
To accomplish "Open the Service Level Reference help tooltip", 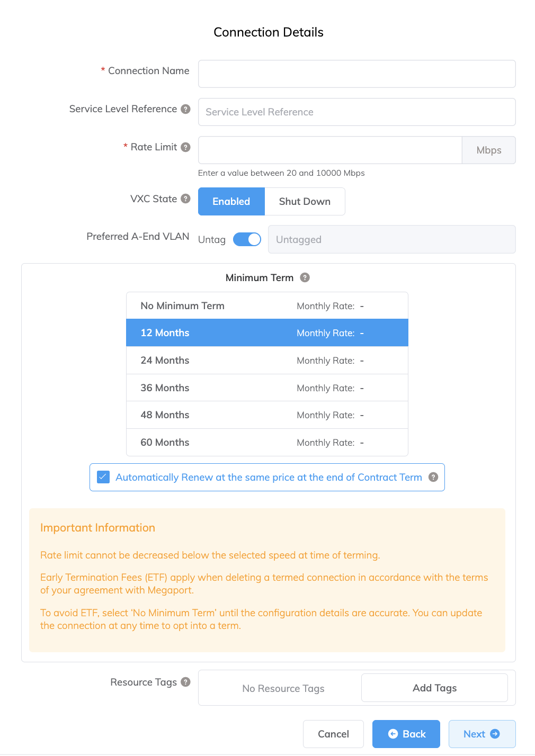I will [185, 109].
